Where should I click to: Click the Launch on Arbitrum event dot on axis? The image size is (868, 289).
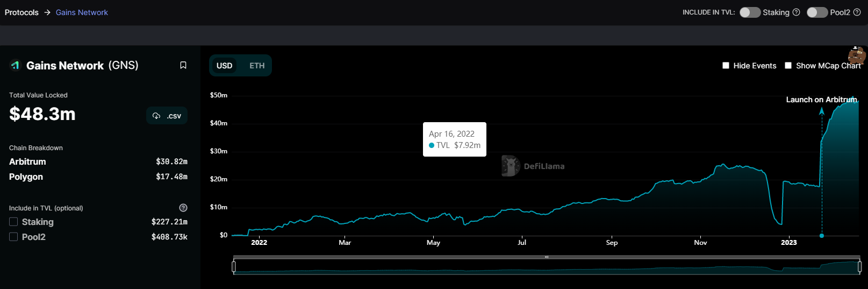point(822,236)
